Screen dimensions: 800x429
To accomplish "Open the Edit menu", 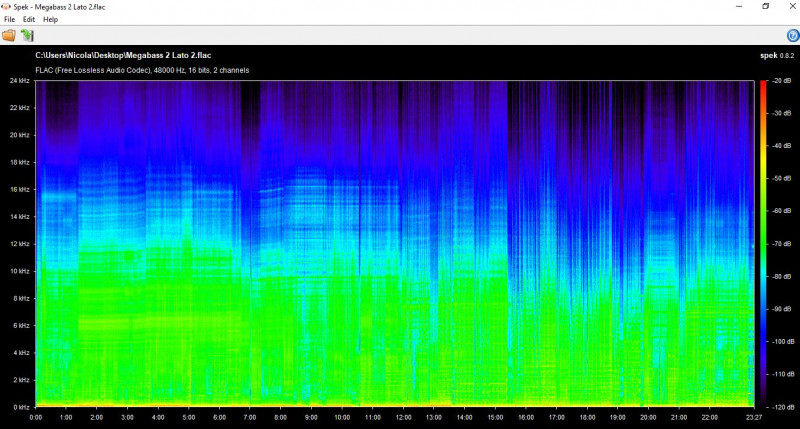I will (29, 19).
